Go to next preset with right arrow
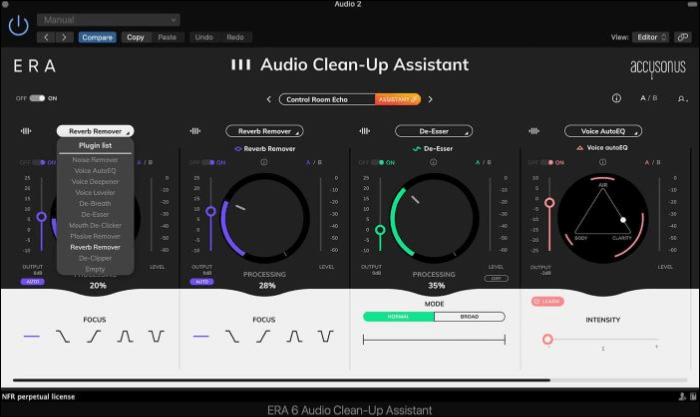 [x=430, y=99]
